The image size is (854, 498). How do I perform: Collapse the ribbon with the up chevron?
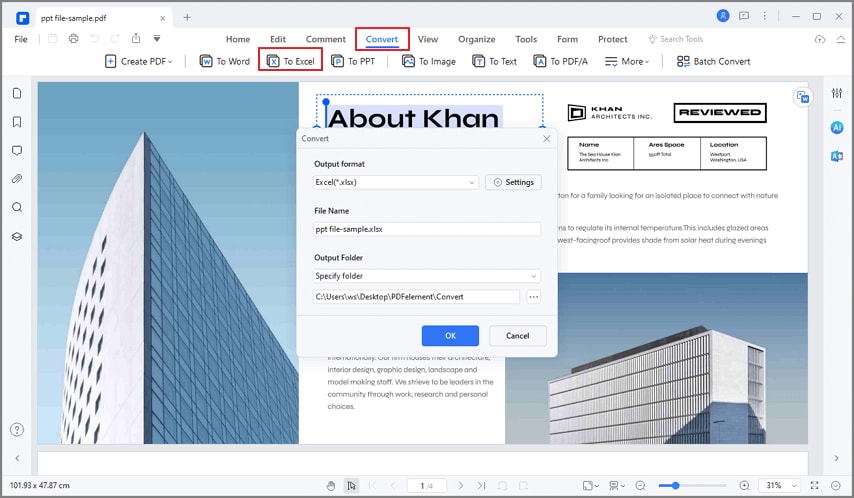click(x=840, y=39)
